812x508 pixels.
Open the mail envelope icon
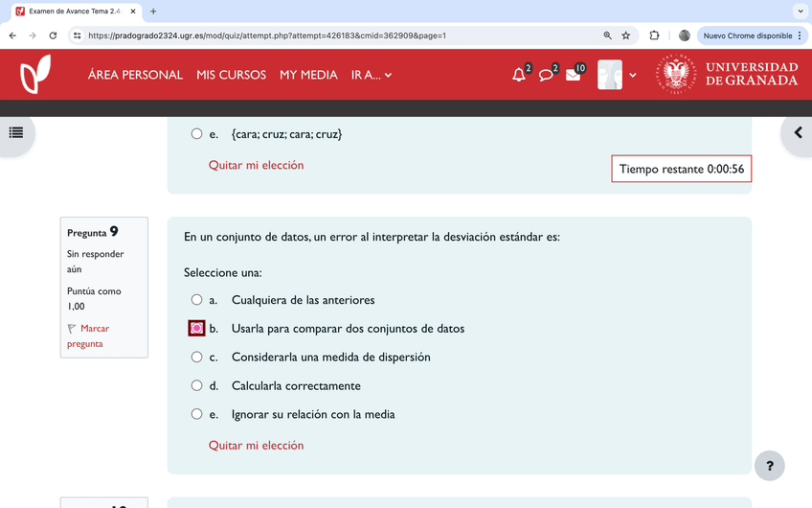click(x=573, y=75)
